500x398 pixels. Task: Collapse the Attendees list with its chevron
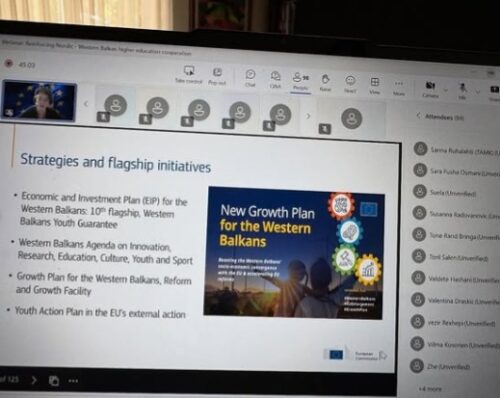tap(418, 115)
